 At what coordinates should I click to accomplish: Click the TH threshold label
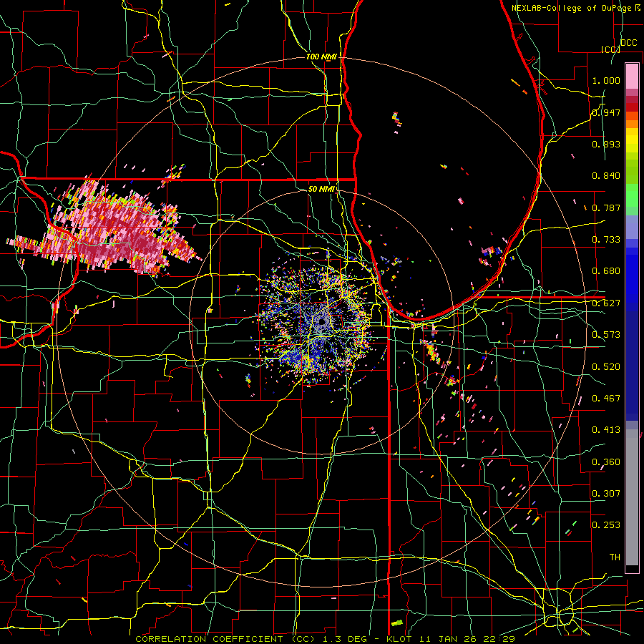615,557
